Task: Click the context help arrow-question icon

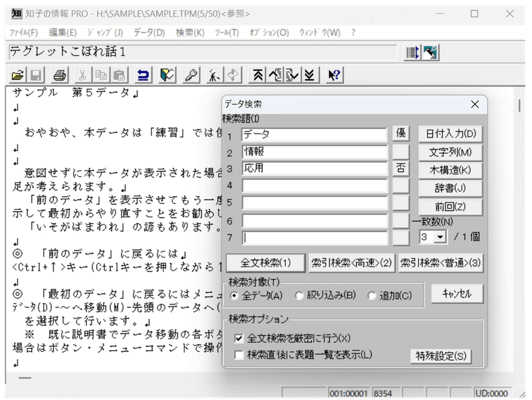Action: [x=334, y=75]
